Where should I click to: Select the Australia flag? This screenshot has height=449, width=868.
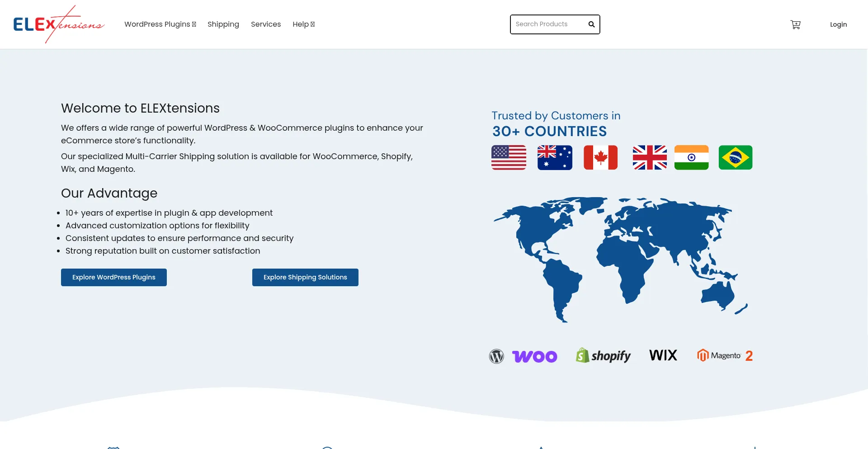555,157
